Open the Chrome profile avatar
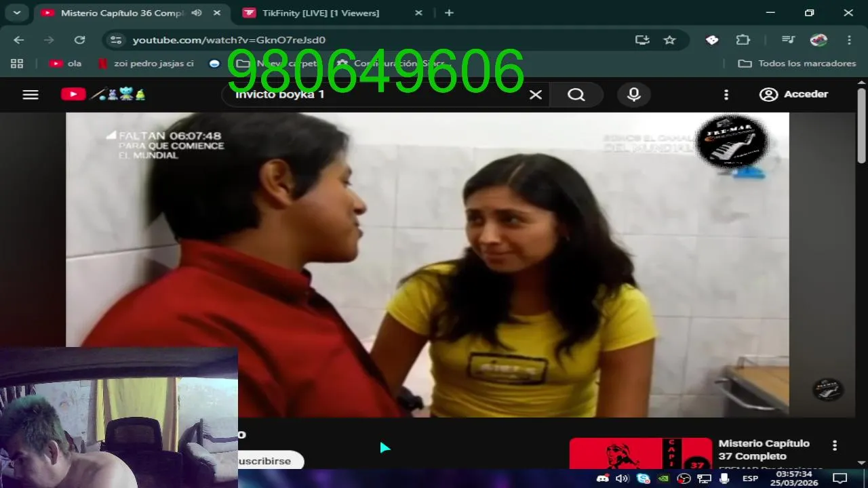This screenshot has width=868, height=488. click(818, 40)
